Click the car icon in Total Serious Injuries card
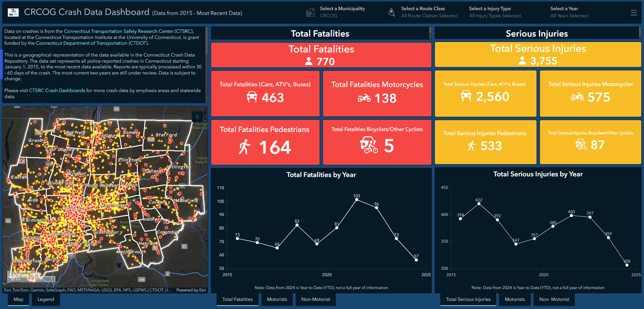This screenshot has height=309, width=644. pyautogui.click(x=466, y=96)
